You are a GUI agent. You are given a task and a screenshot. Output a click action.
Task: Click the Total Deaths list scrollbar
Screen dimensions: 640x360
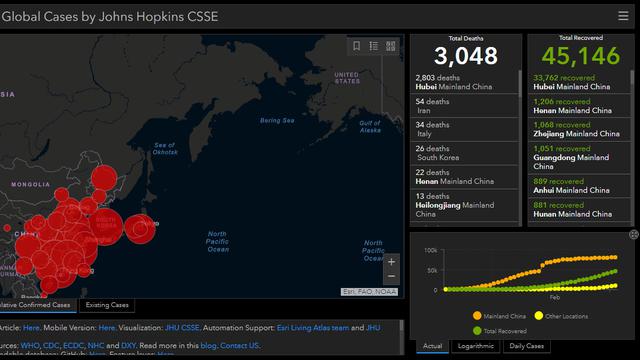tap(520, 84)
